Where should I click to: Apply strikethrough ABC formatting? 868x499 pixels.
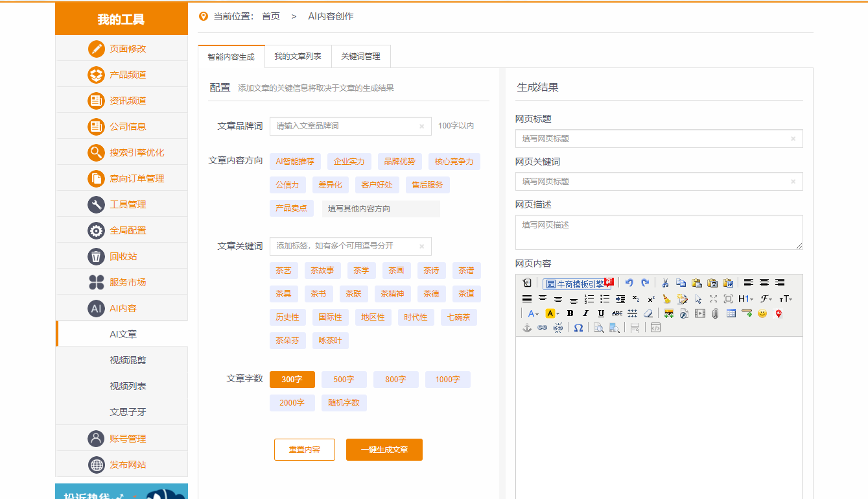(617, 313)
